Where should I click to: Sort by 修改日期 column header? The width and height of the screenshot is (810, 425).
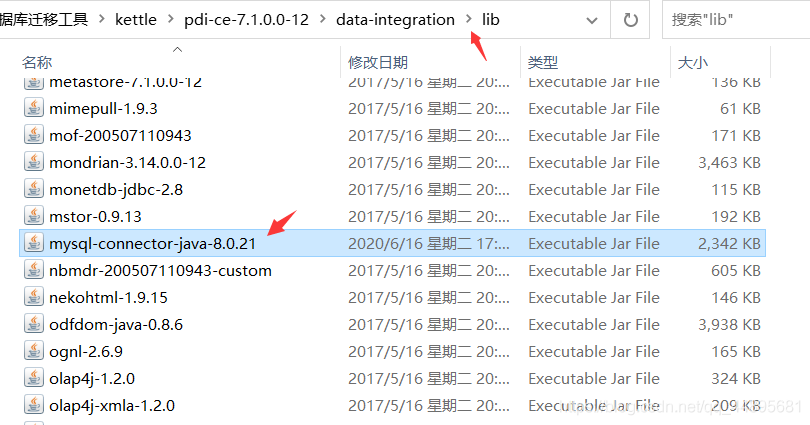tap(378, 62)
